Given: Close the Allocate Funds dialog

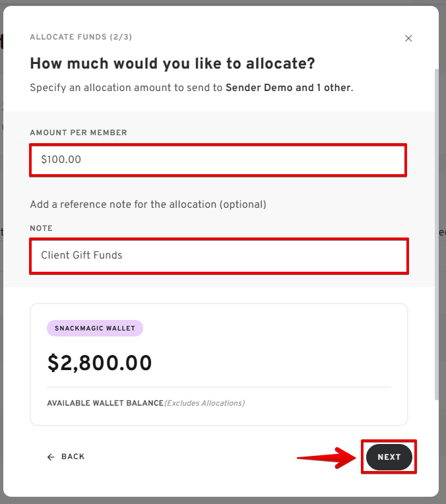Looking at the screenshot, I should tap(408, 38).
